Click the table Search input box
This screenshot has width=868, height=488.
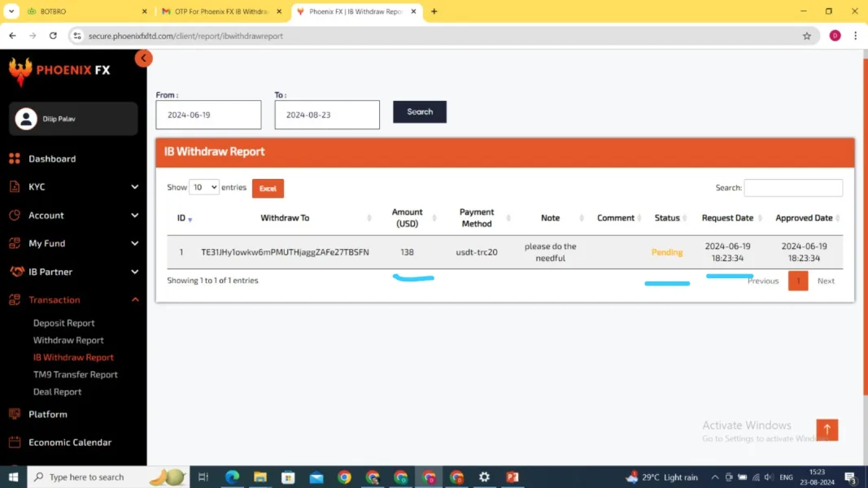[x=793, y=188]
